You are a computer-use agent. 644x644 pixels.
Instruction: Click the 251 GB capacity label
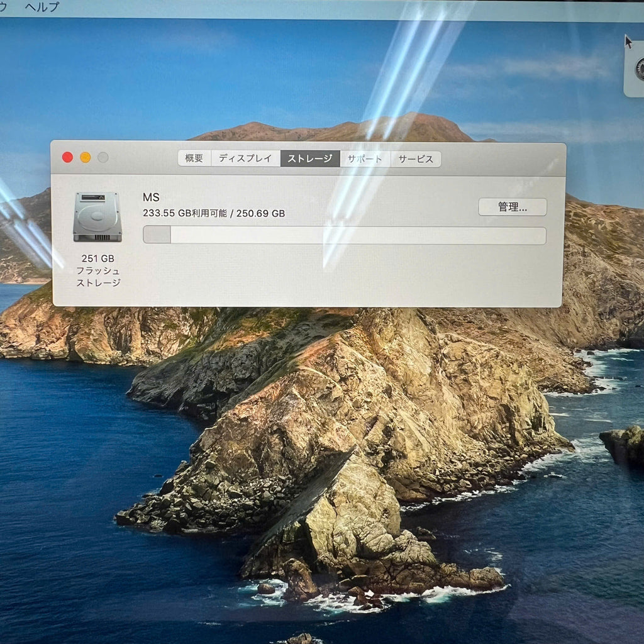coord(97,258)
